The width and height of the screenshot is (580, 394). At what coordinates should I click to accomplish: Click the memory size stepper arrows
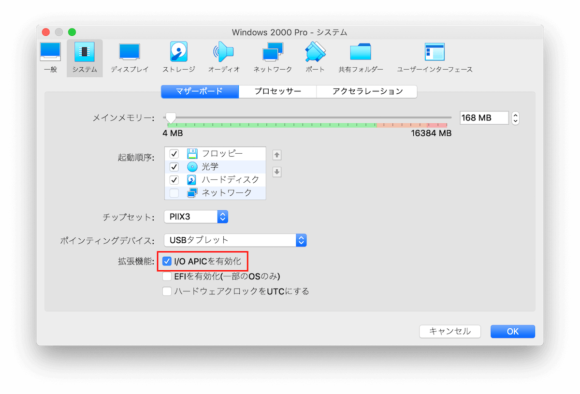coord(515,118)
